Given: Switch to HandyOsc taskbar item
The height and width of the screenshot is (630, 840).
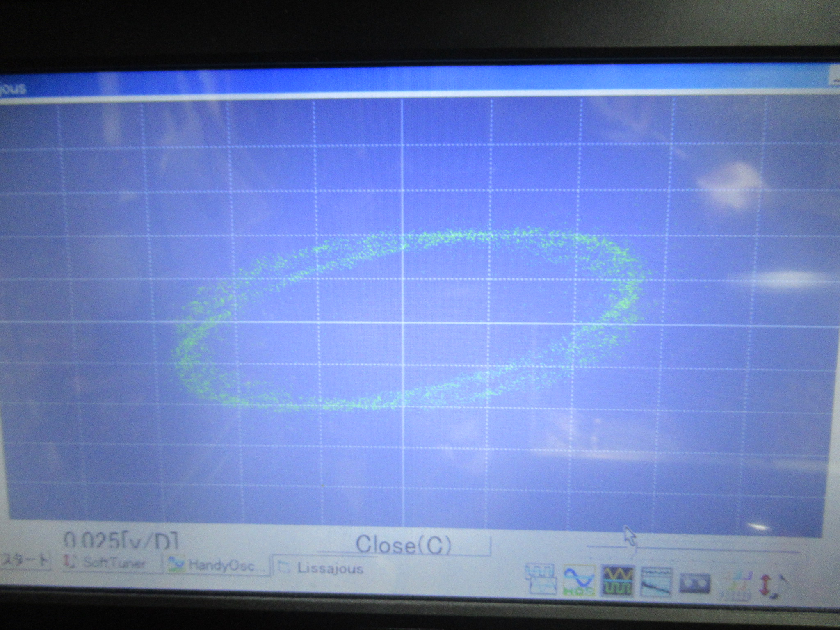Looking at the screenshot, I should 217,566.
